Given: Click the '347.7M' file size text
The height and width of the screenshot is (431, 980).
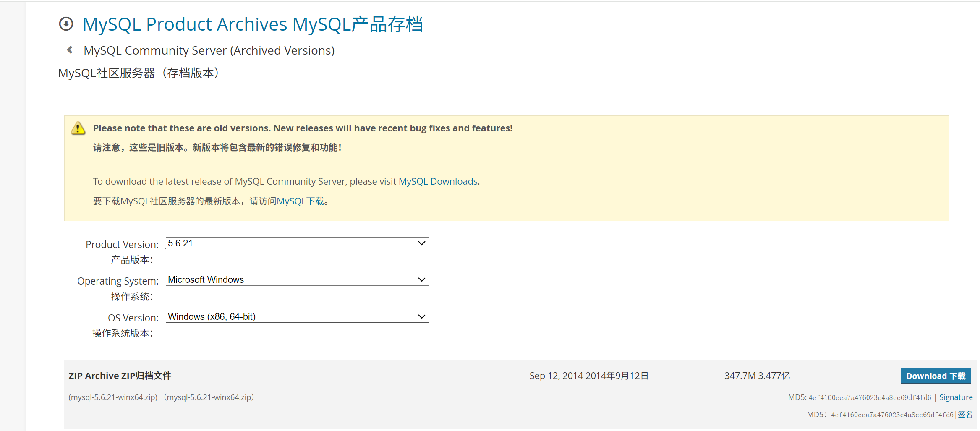Looking at the screenshot, I should point(740,376).
